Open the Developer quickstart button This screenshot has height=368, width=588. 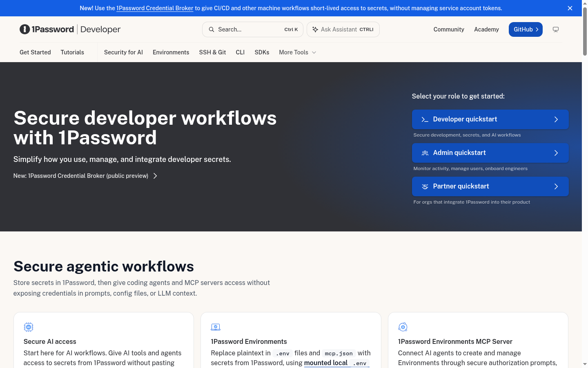[490, 119]
